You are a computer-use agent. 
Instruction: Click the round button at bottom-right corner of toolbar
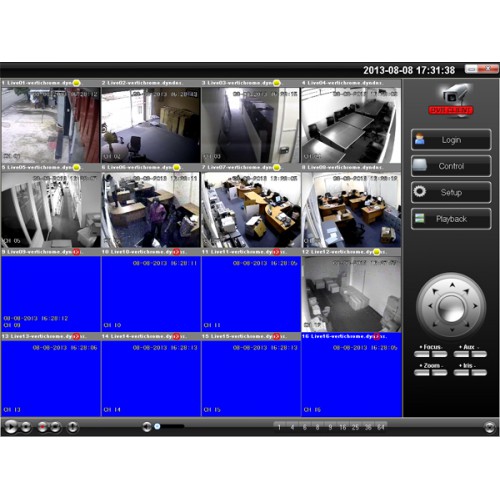[489, 427]
